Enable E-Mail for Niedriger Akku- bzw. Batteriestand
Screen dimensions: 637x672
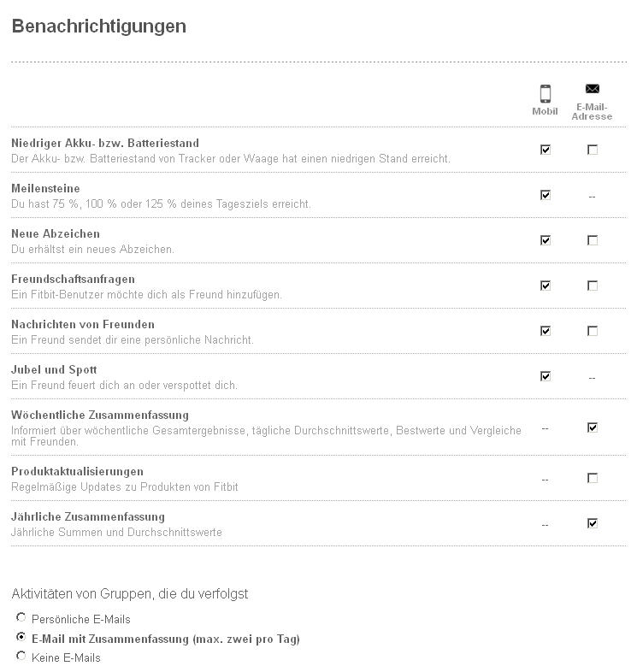(x=593, y=150)
